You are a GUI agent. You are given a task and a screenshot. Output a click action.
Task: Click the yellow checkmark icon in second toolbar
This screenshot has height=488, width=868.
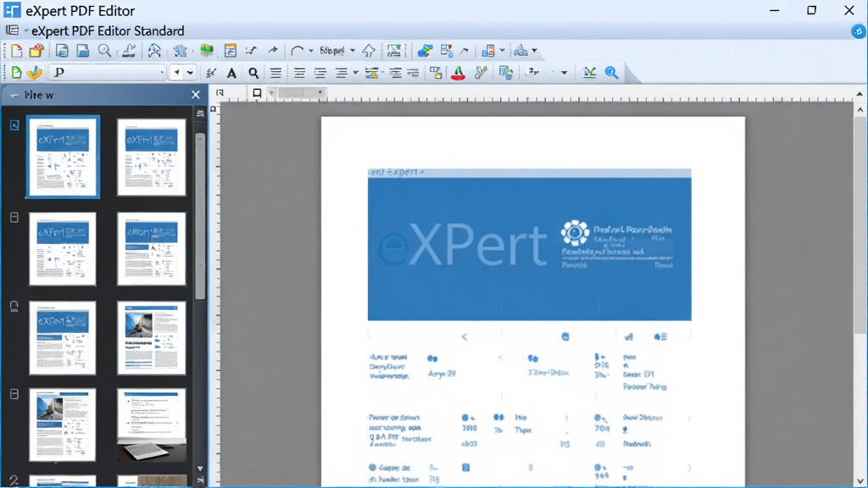click(35, 73)
